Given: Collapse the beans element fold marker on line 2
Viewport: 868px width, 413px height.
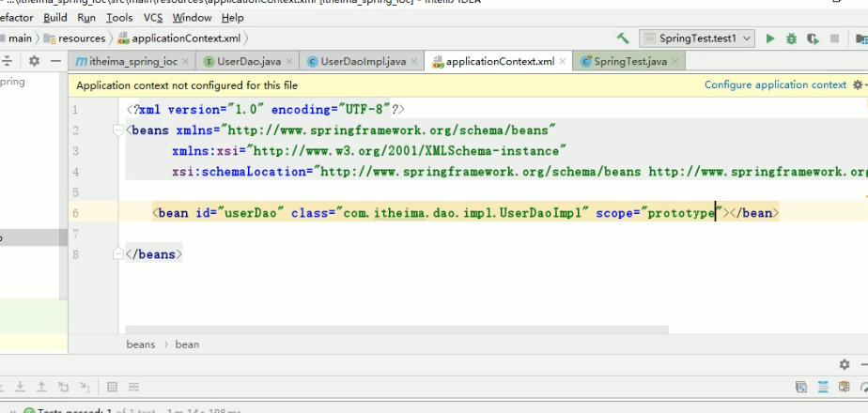Looking at the screenshot, I should coord(118,130).
